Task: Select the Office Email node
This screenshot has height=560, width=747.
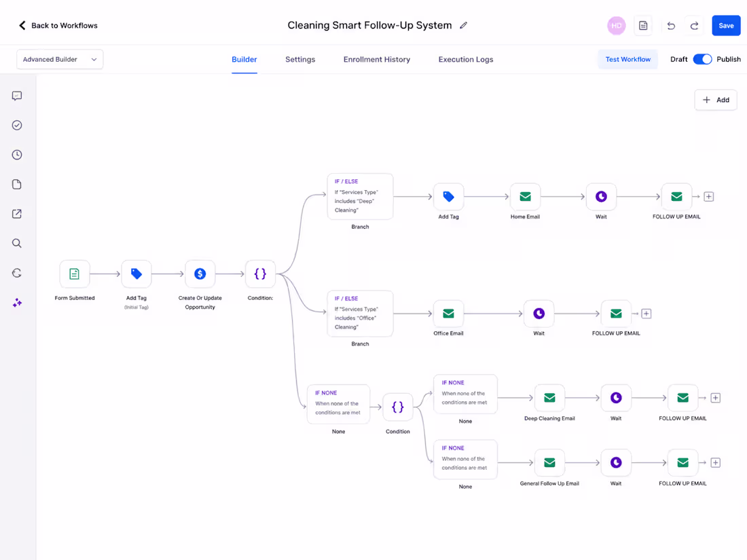Action: coord(448,314)
